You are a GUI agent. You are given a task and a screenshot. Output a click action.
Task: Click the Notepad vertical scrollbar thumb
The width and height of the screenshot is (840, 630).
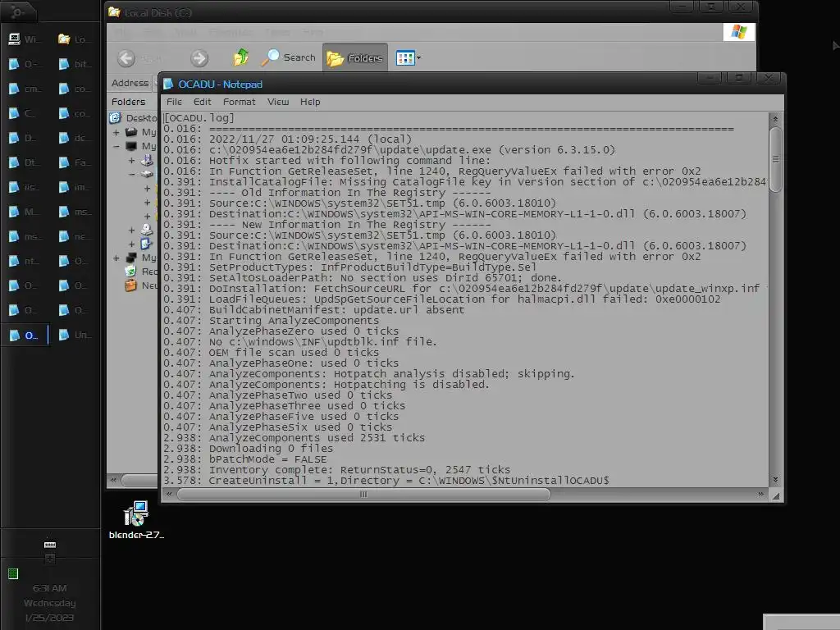pyautogui.click(x=774, y=158)
